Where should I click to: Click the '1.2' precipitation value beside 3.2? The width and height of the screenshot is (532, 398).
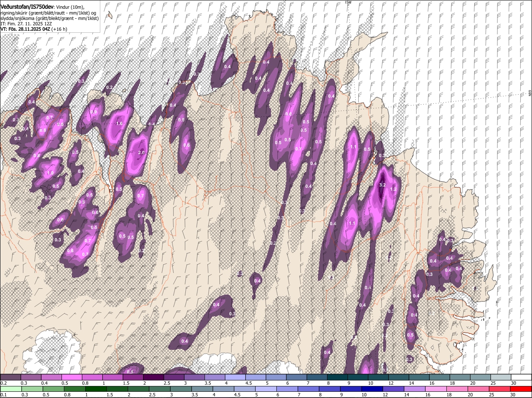click(393, 189)
